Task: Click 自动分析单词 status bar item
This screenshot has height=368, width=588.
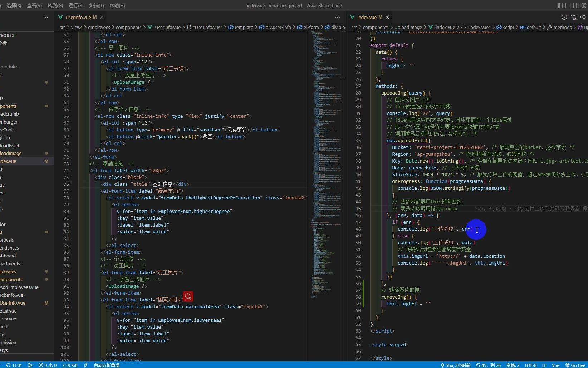Action: (x=107, y=365)
